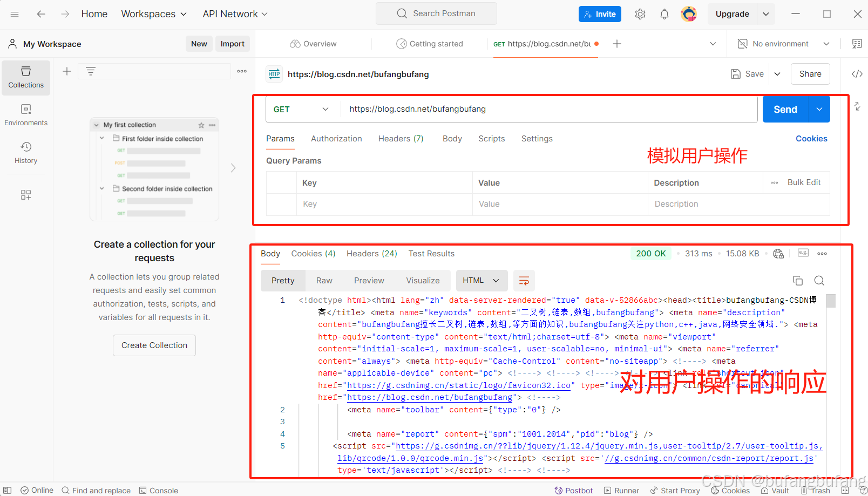Open the Upgrade dropdown arrow
Viewport: 868px width, 496px height.
pos(766,14)
